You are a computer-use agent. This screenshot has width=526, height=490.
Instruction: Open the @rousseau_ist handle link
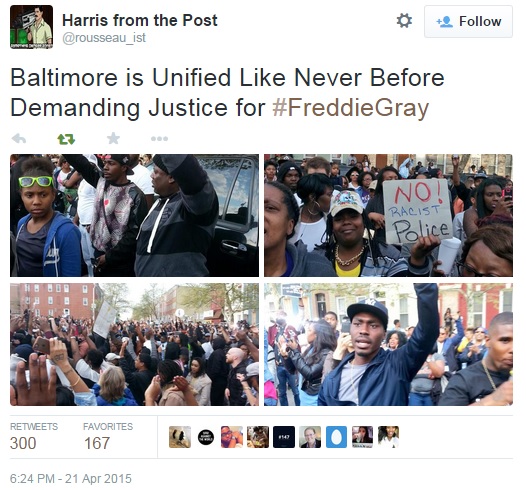point(104,38)
